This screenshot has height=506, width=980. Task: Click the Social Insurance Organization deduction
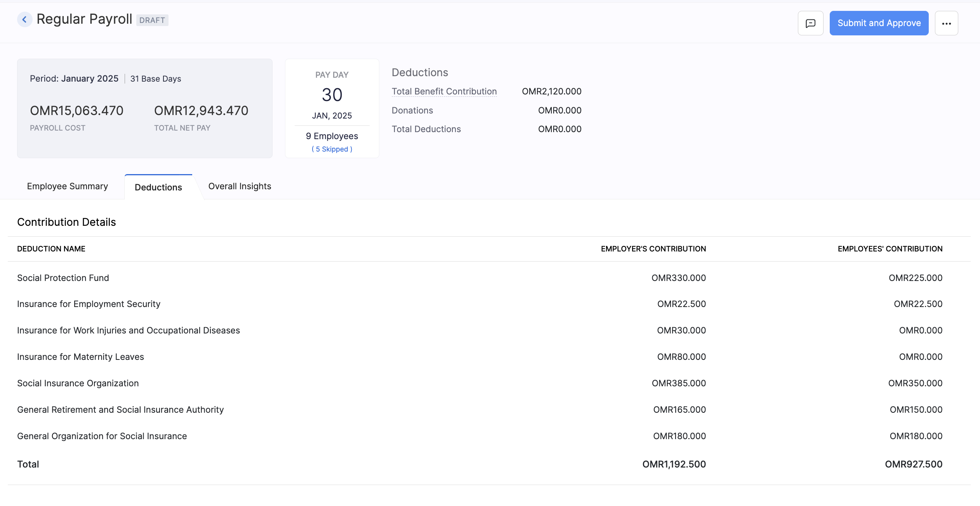[x=78, y=383]
